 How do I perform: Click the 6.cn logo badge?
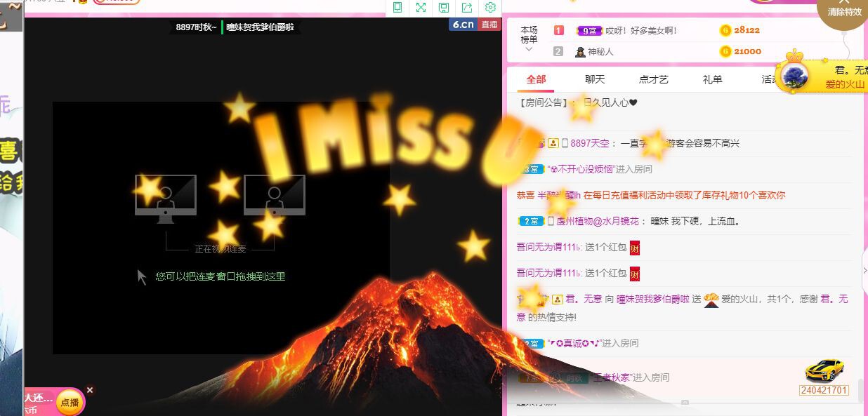[x=463, y=24]
